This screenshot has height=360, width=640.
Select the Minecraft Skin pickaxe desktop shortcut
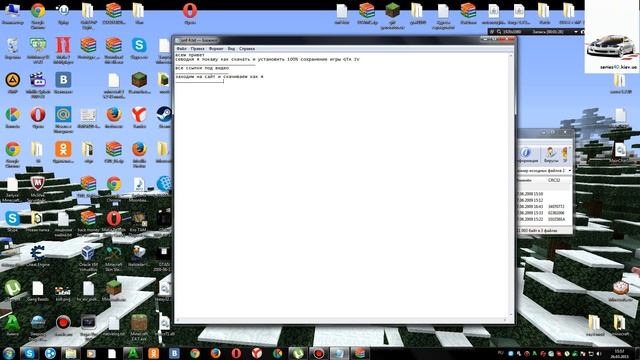(114, 258)
